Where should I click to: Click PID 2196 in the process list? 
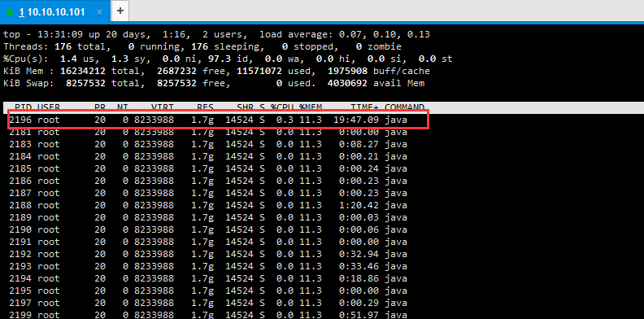tap(20, 120)
